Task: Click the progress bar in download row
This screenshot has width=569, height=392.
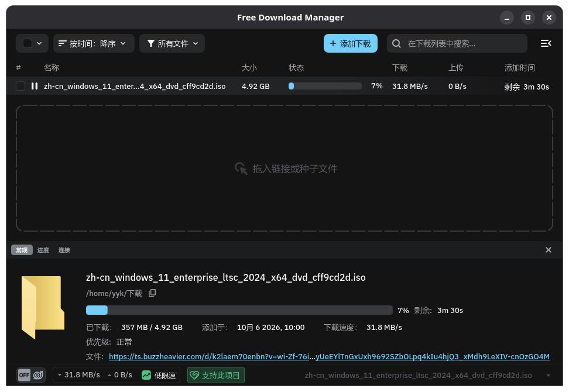Action: pyautogui.click(x=325, y=86)
